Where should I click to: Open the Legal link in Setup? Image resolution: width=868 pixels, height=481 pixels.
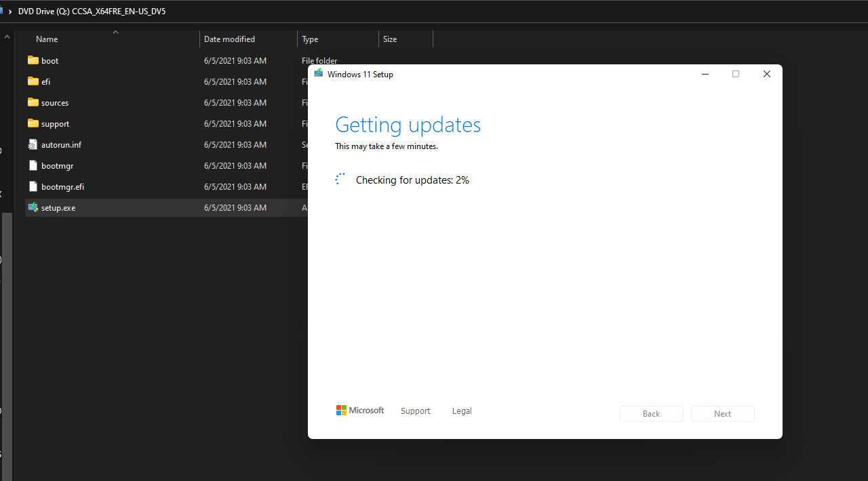click(x=462, y=411)
